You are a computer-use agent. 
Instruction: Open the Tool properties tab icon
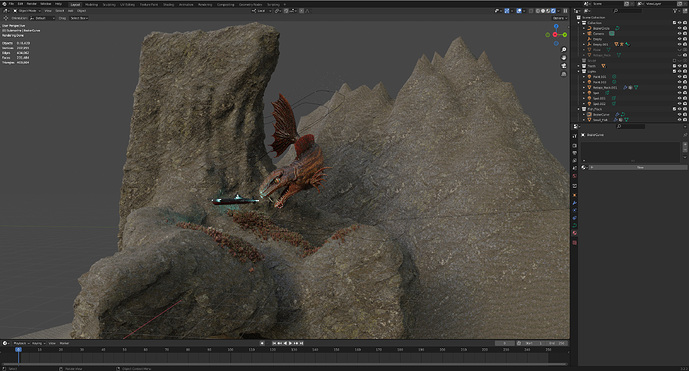click(574, 136)
